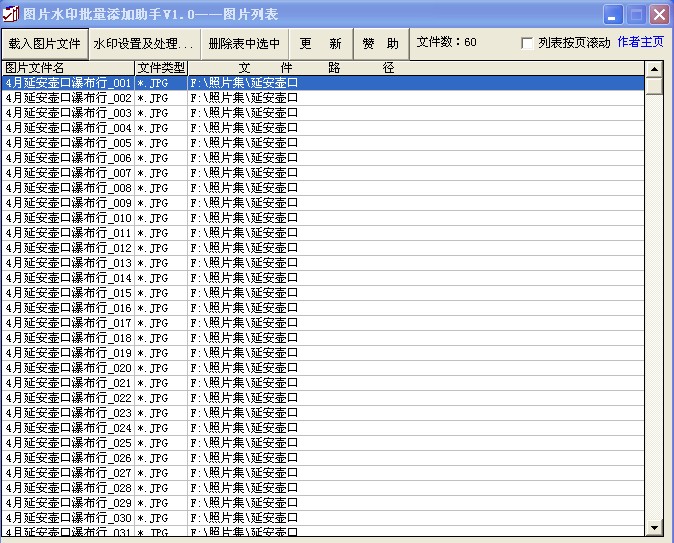Click the 文件类型 column header
Screen dimensions: 674x543
pos(161,68)
